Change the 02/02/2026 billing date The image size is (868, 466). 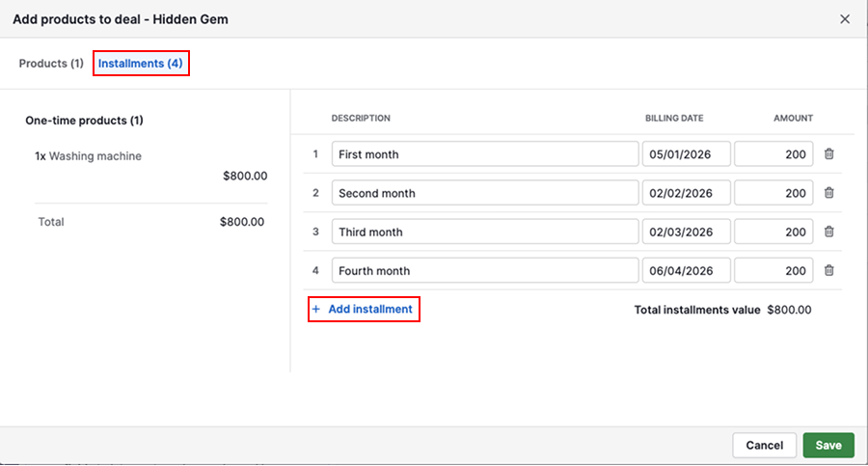coord(686,193)
